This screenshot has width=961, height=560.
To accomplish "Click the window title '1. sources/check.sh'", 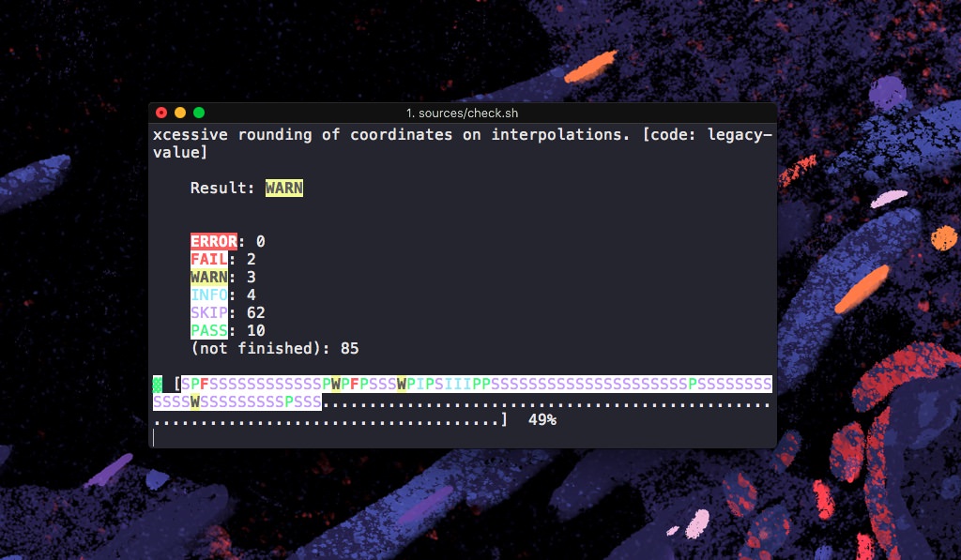I will 462,114.
